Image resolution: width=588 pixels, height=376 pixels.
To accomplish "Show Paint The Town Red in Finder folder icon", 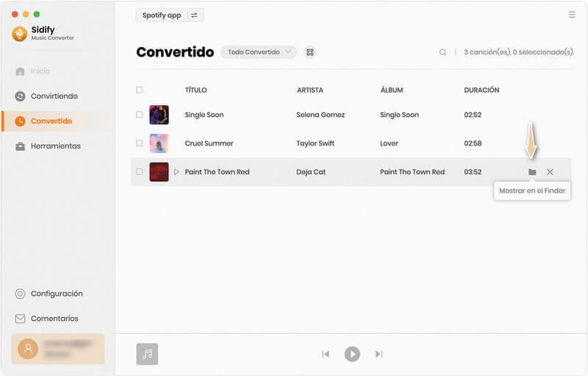I will click(x=532, y=172).
